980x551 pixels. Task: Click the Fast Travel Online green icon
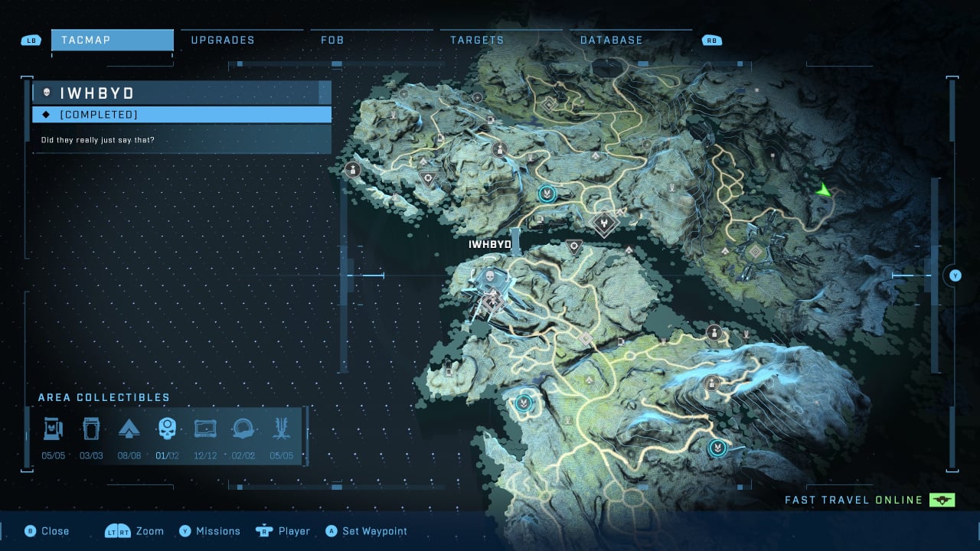pyautogui.click(x=942, y=500)
